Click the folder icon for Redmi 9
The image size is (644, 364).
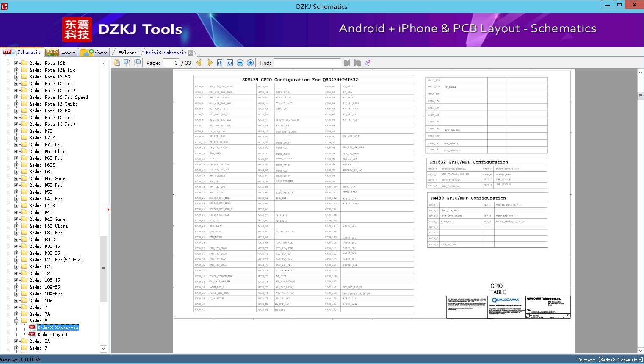[x=24, y=348]
